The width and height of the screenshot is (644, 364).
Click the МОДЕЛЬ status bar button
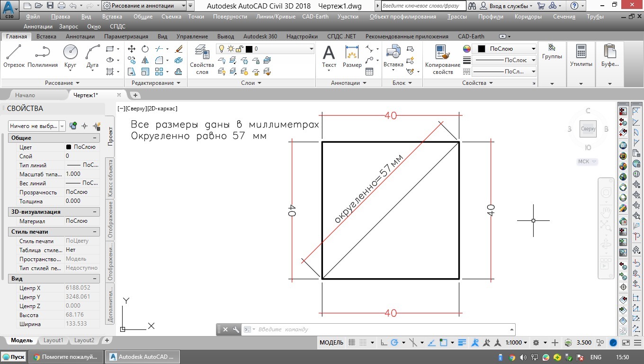[331, 343]
